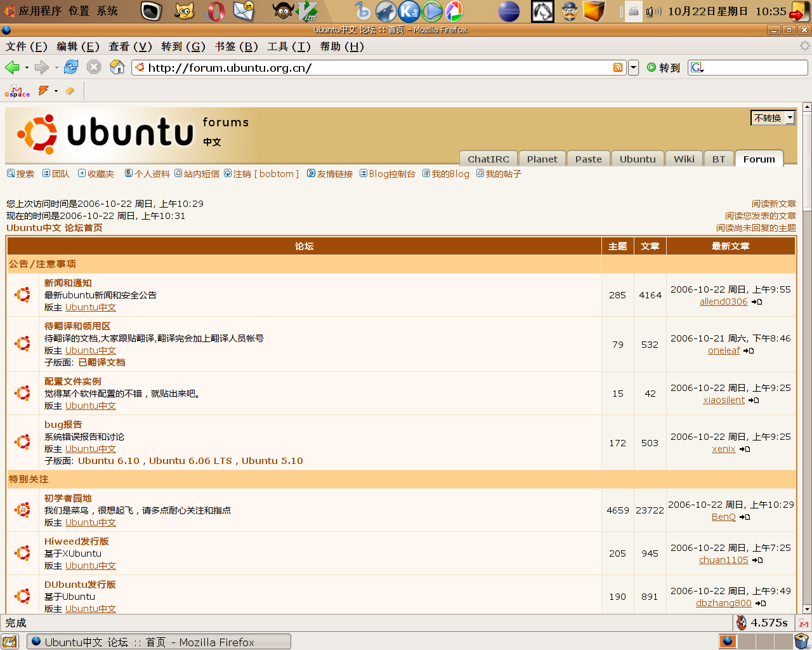The image size is (812, 650).
Task: Open the Vim editor launcher
Action: click(x=307, y=11)
